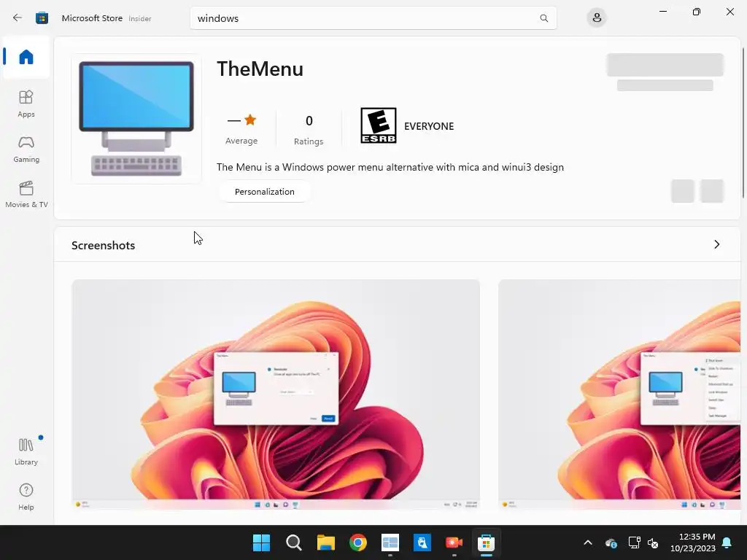
Task: Minimize the Microsoft Store window
Action: pos(662,12)
